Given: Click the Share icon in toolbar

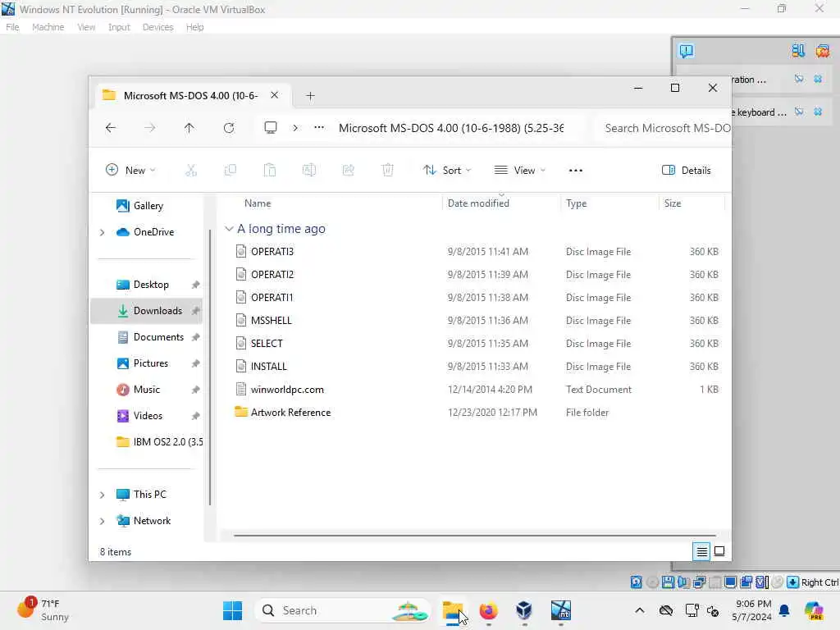Looking at the screenshot, I should (348, 171).
